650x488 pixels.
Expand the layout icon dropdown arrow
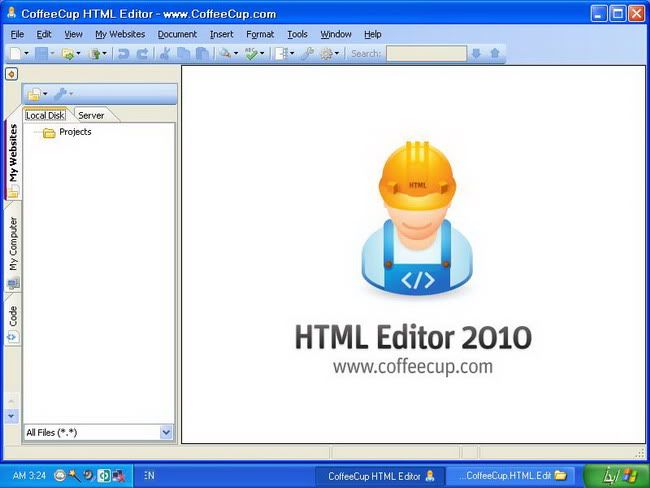click(x=292, y=53)
